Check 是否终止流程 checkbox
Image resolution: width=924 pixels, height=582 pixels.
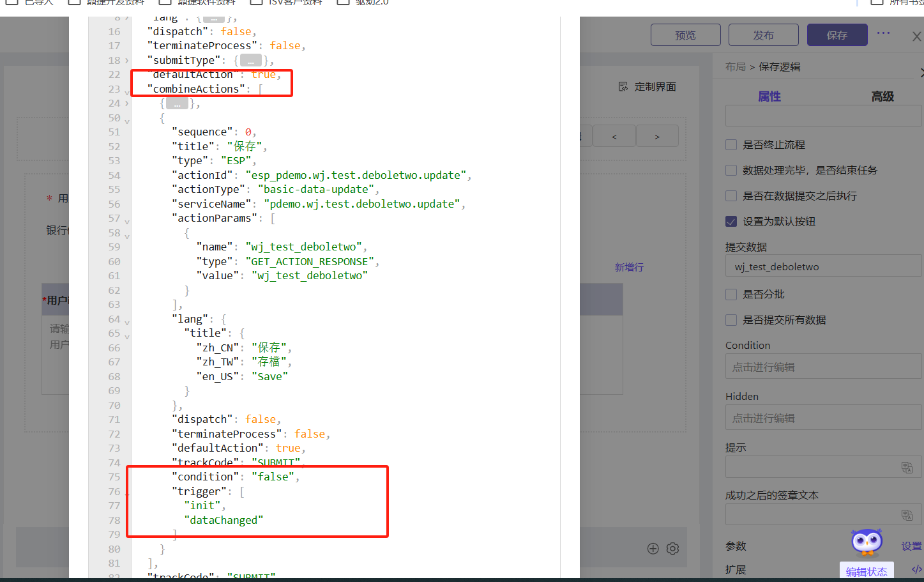tap(731, 145)
